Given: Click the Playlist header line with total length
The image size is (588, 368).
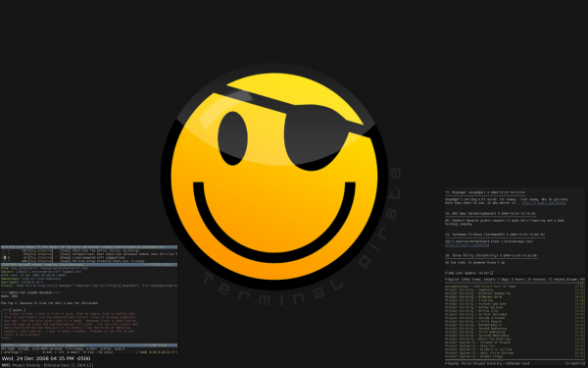Looking at the screenshot, I should [x=514, y=280].
